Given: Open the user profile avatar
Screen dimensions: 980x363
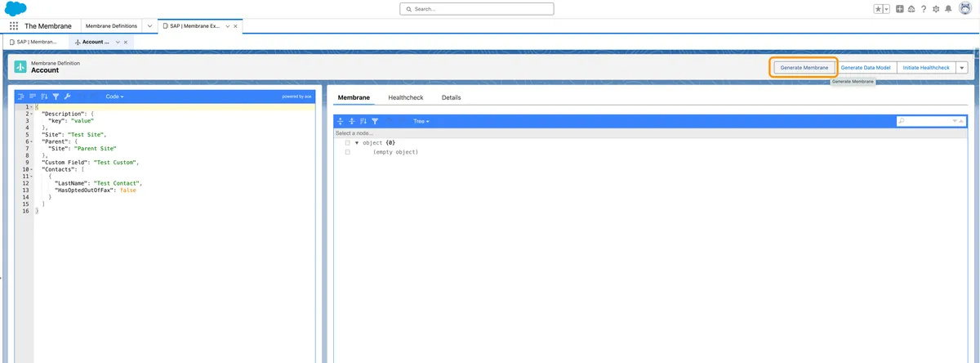Looking at the screenshot, I should coord(964,9).
